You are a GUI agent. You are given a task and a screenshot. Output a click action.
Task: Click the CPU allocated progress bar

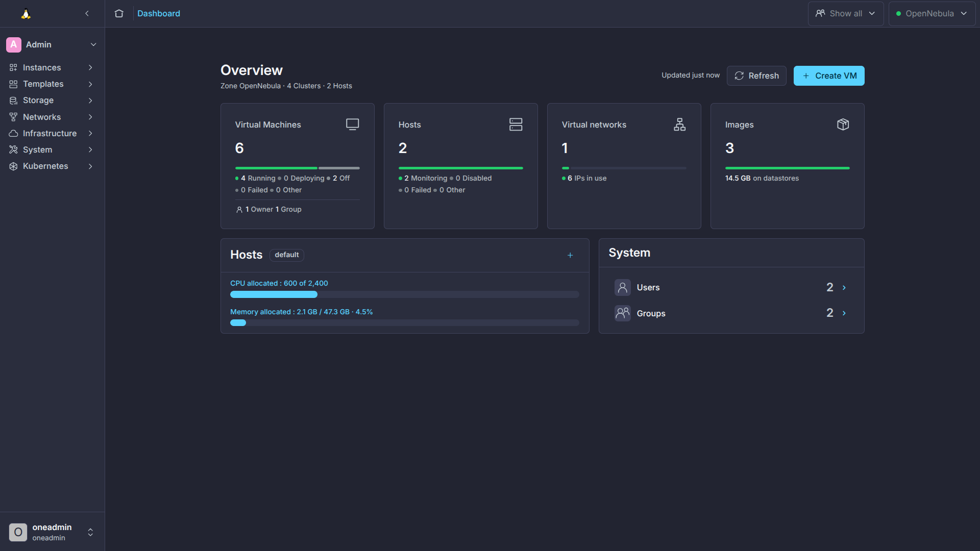point(404,294)
